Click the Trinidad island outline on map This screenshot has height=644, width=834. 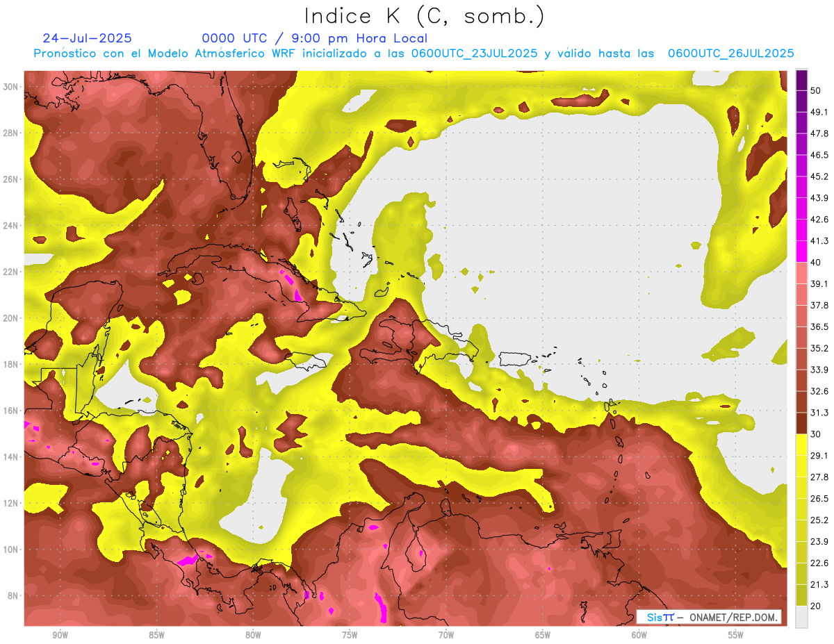(612, 539)
